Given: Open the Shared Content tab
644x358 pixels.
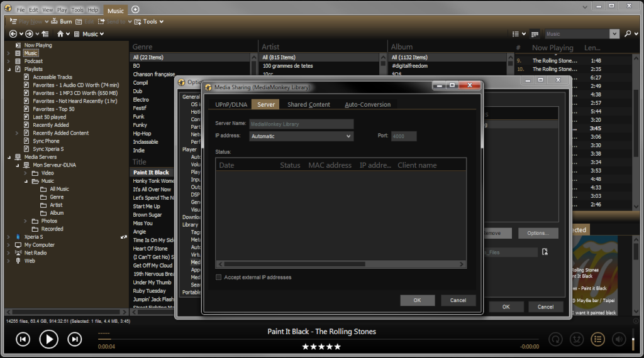Looking at the screenshot, I should 308,104.
